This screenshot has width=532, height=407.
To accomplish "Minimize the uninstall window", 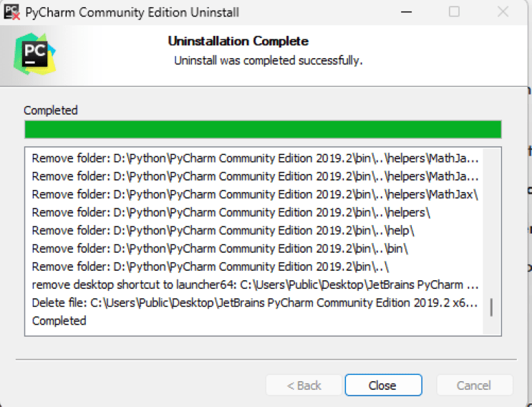I will tap(406, 12).
